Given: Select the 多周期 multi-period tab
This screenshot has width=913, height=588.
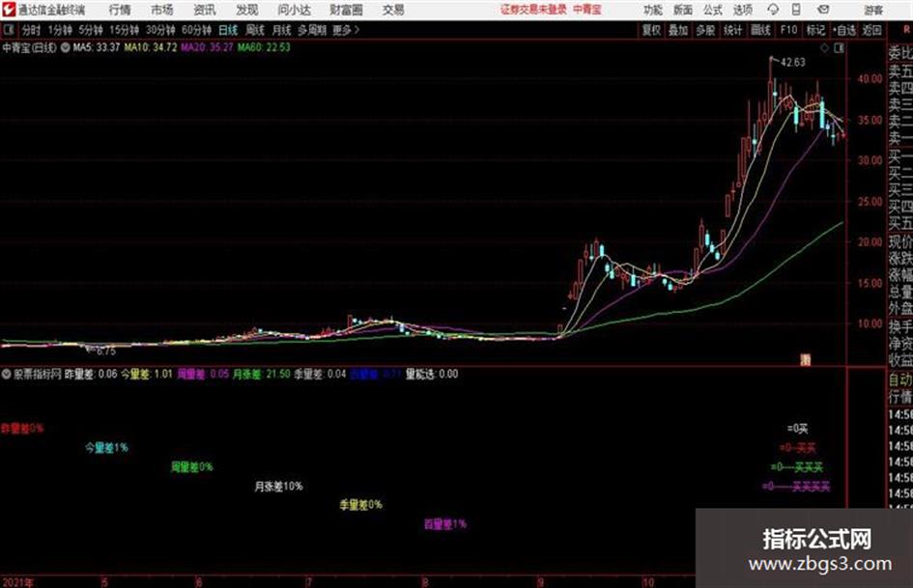Looking at the screenshot, I should click(312, 30).
